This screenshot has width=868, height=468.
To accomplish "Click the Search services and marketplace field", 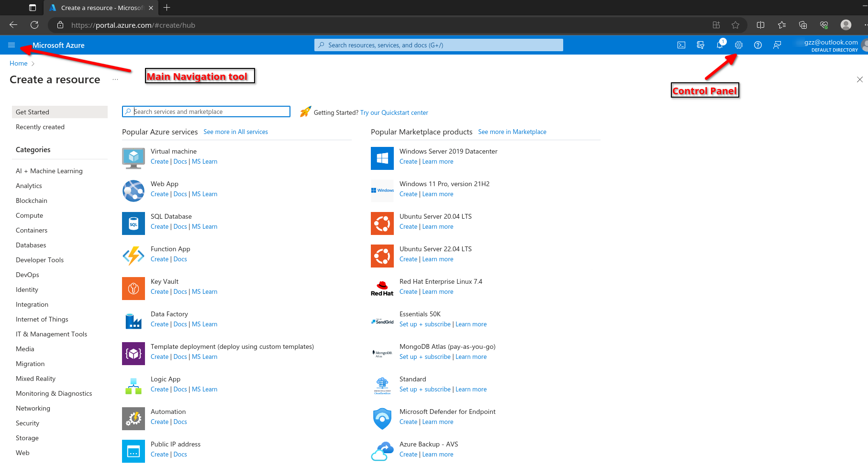I will [x=211, y=111].
